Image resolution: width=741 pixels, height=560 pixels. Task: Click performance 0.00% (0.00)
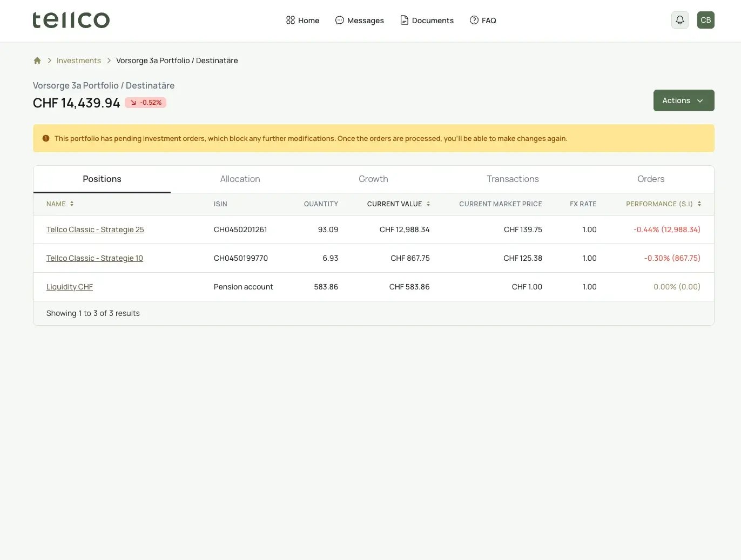coord(677,287)
